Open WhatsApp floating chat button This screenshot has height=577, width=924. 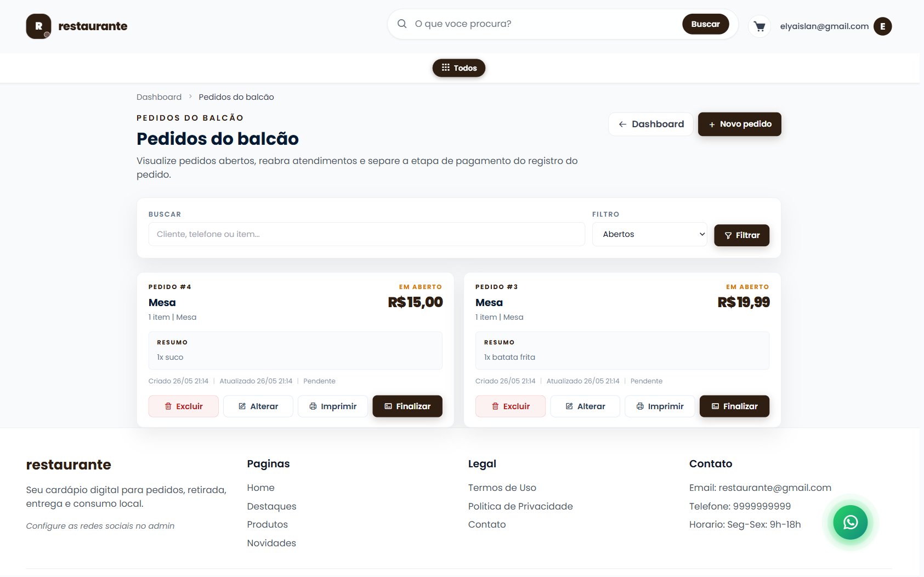click(x=850, y=522)
